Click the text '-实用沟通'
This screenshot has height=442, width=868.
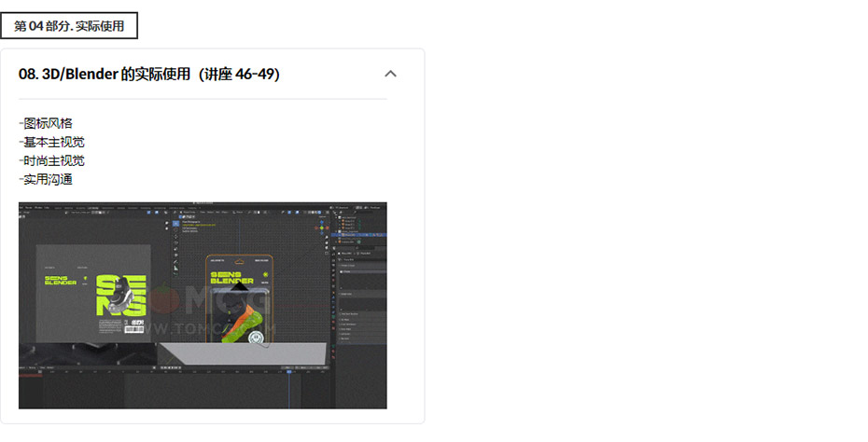click(x=46, y=179)
